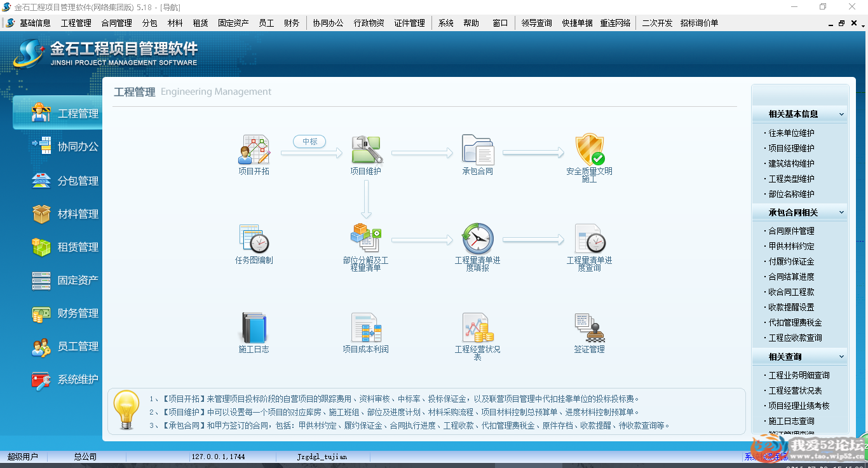
Task: Open 合同原件管理 link
Action: [792, 231]
